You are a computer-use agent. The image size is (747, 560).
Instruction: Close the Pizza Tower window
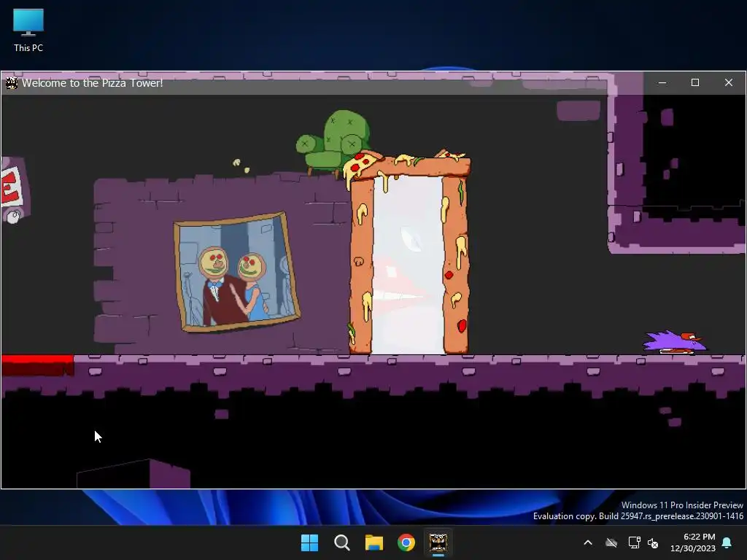click(x=729, y=83)
